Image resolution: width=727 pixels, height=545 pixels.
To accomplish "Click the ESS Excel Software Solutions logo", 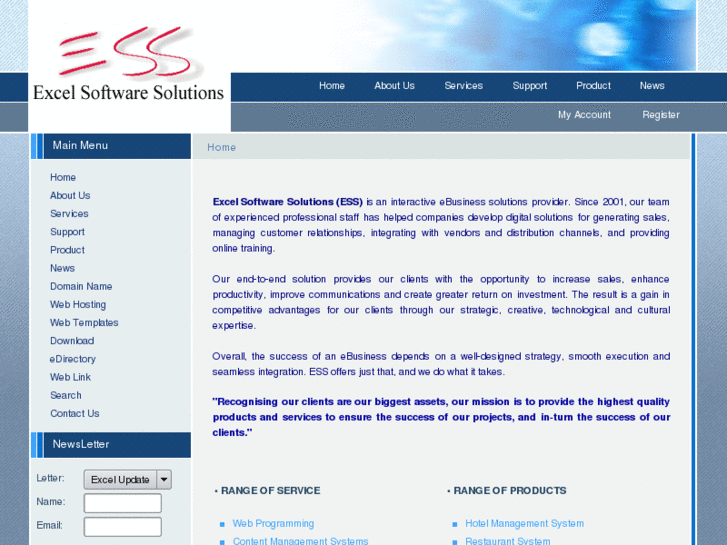I will click(128, 64).
